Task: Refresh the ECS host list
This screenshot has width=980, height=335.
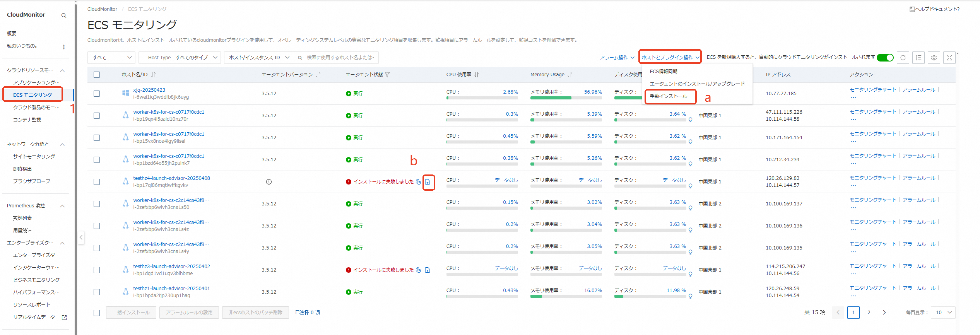Action: 903,58
